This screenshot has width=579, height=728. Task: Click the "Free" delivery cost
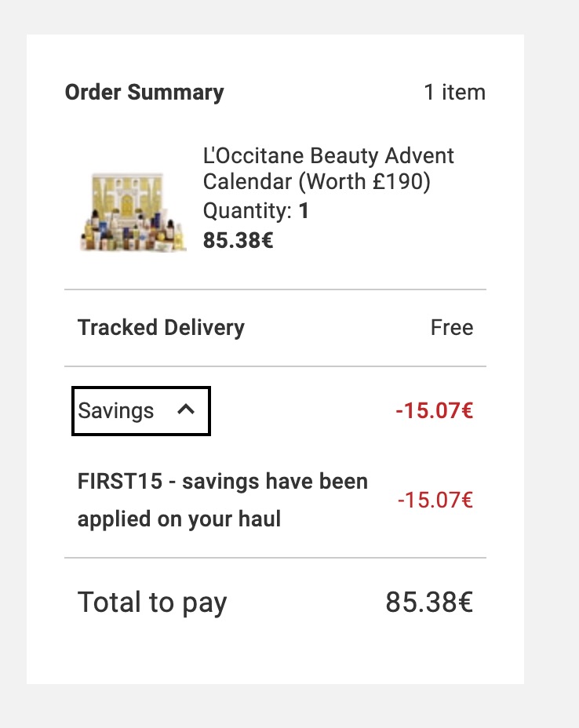tap(452, 328)
